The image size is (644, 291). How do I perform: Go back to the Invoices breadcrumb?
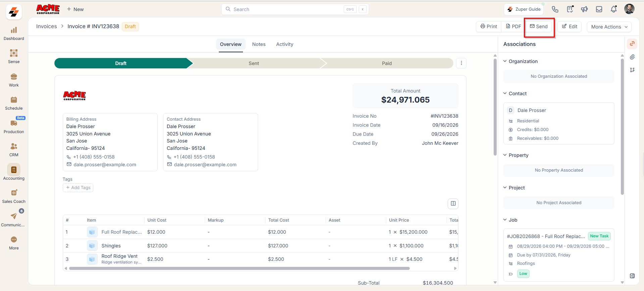tap(46, 26)
